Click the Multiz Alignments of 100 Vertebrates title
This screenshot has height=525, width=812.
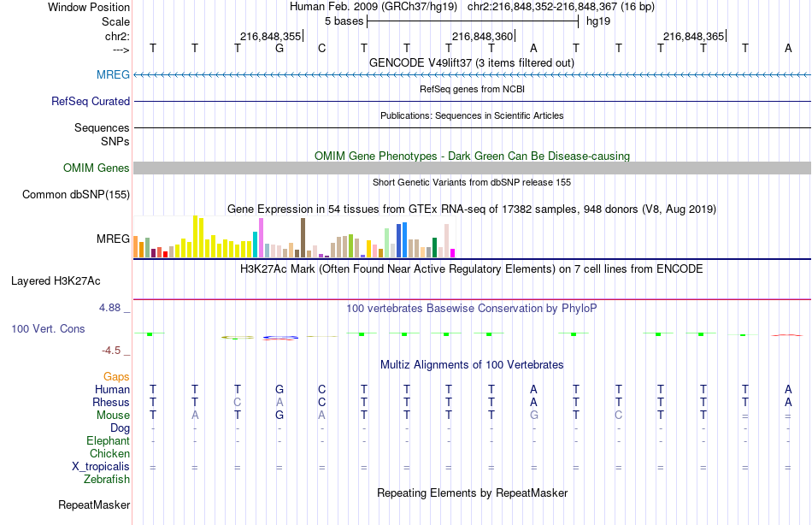pyautogui.click(x=472, y=364)
